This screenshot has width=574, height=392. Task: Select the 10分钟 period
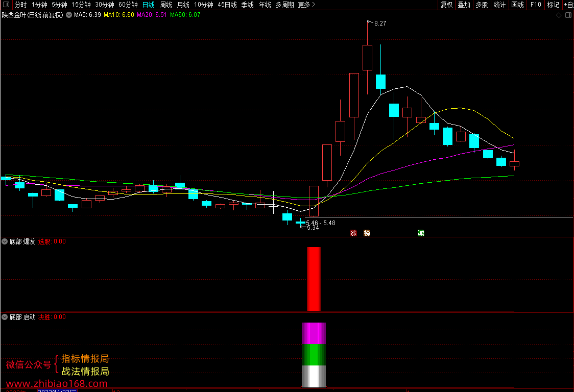pos(204,5)
